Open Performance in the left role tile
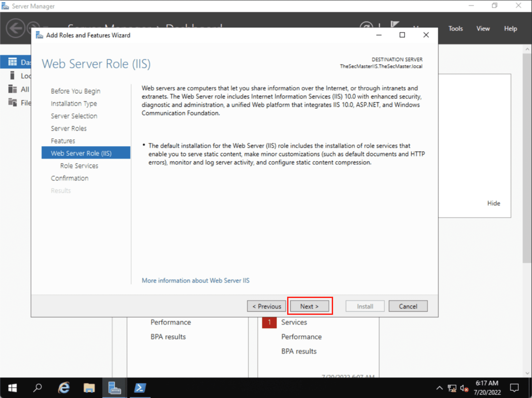The image size is (532, 398). [x=171, y=322]
